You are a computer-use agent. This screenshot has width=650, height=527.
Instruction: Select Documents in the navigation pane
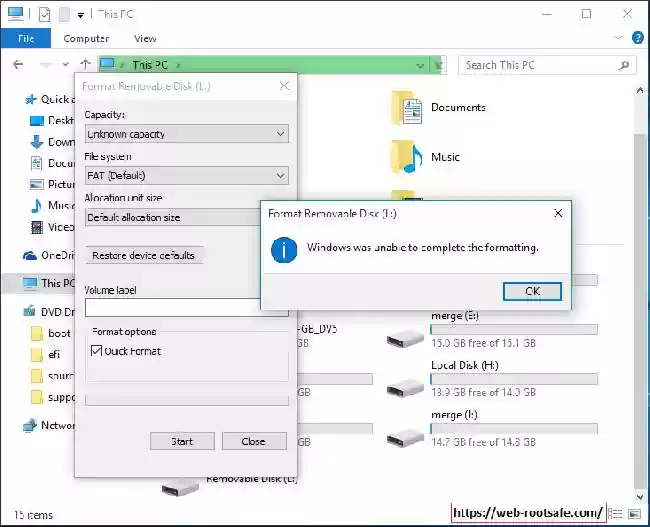click(x=52, y=163)
